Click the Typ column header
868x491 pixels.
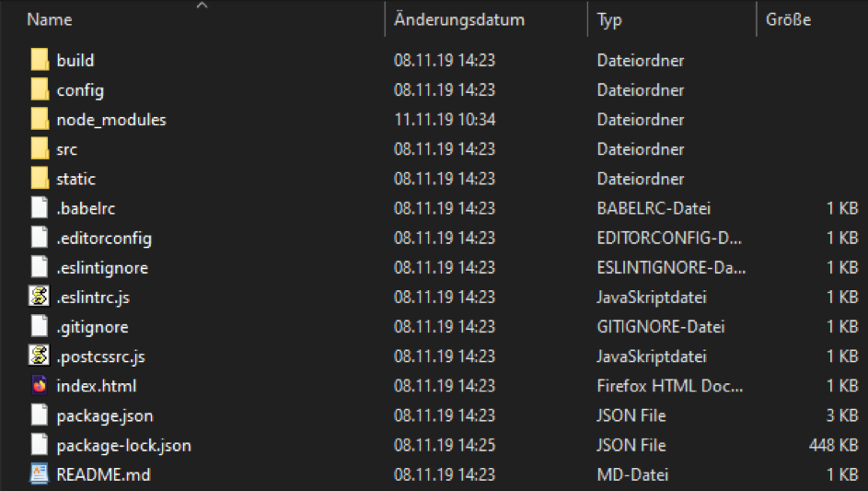609,19
